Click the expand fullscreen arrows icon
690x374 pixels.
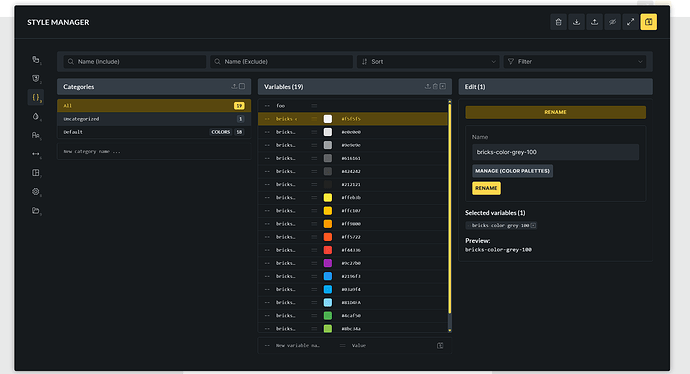pyautogui.click(x=631, y=22)
